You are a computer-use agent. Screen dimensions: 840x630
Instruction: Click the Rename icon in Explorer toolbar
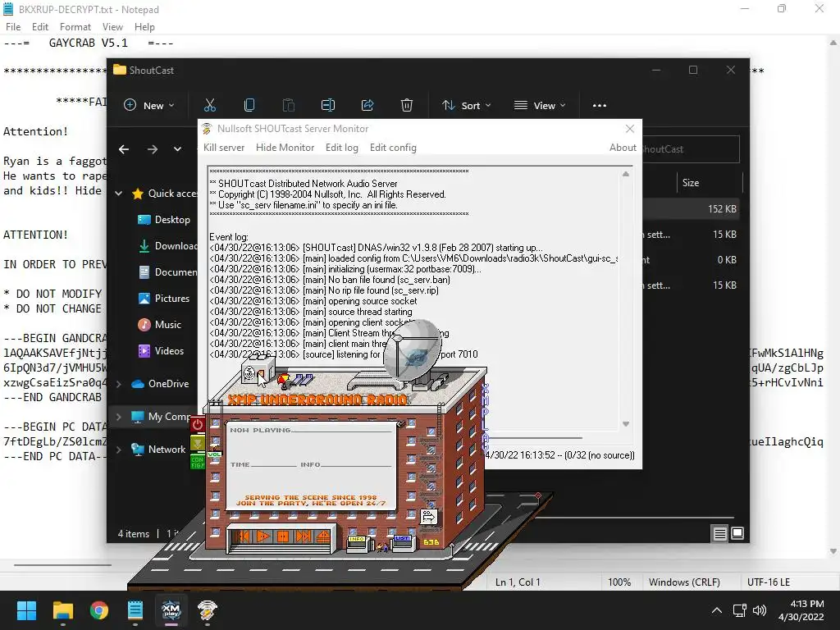328,105
